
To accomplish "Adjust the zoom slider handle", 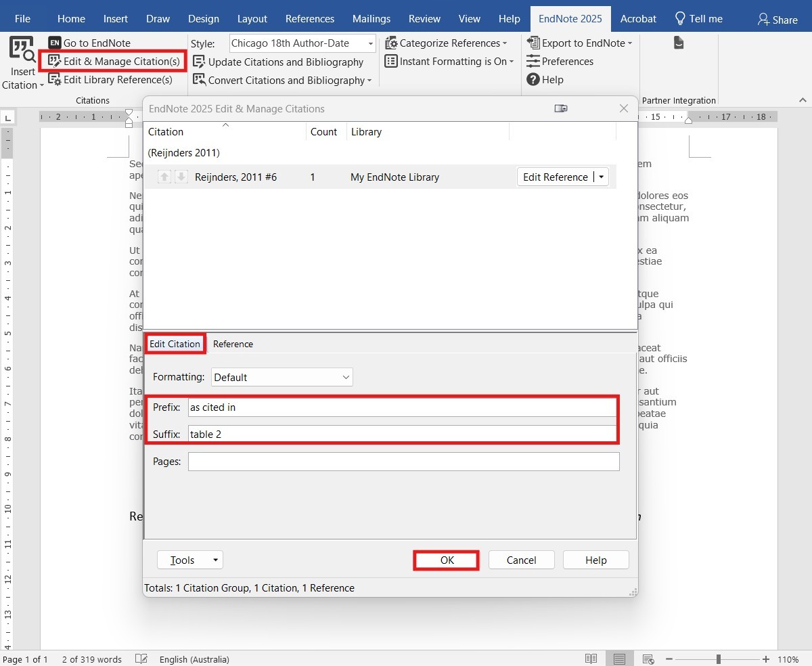I will [x=719, y=659].
